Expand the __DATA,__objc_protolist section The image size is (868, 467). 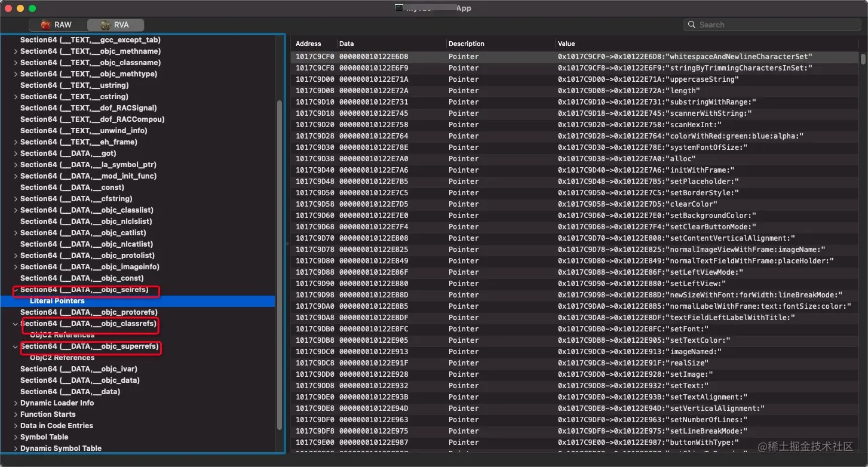(16, 256)
